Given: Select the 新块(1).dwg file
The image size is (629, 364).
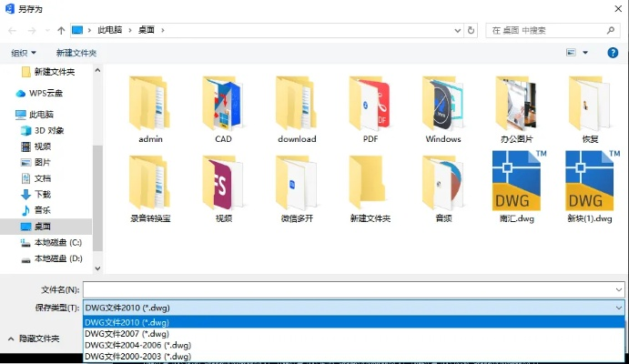Looking at the screenshot, I should pyautogui.click(x=589, y=185).
